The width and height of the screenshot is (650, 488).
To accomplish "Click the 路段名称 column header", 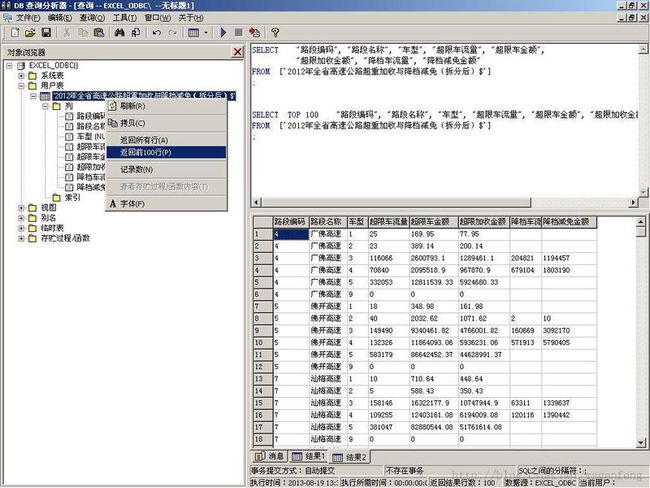I will [x=327, y=222].
